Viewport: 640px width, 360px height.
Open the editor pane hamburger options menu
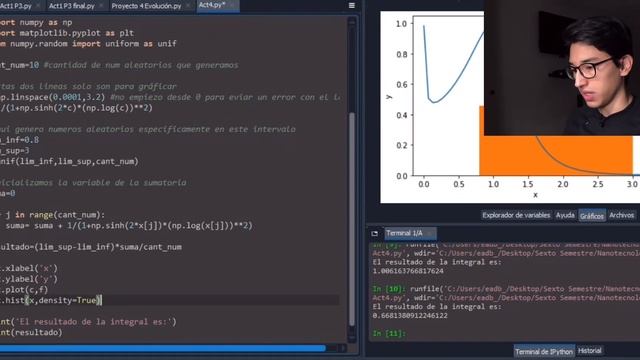351,5
